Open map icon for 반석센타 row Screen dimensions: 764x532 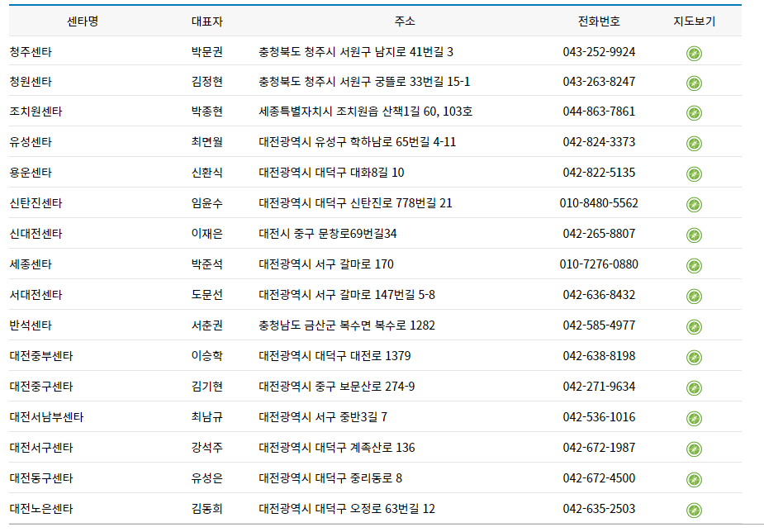tap(694, 327)
